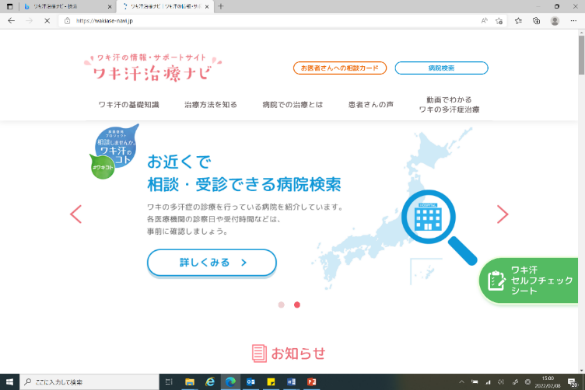Go to next slide with right arrow
This screenshot has width=585, height=390.
click(503, 214)
